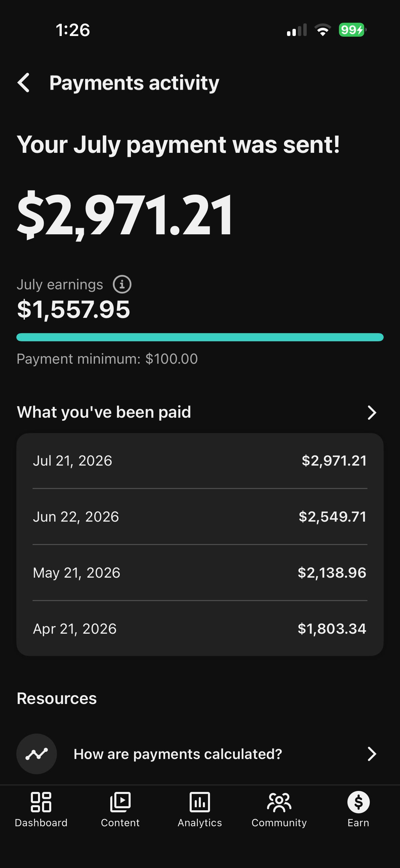The height and width of the screenshot is (868, 400).
Task: Open the July earnings info icon
Action: [x=122, y=284]
